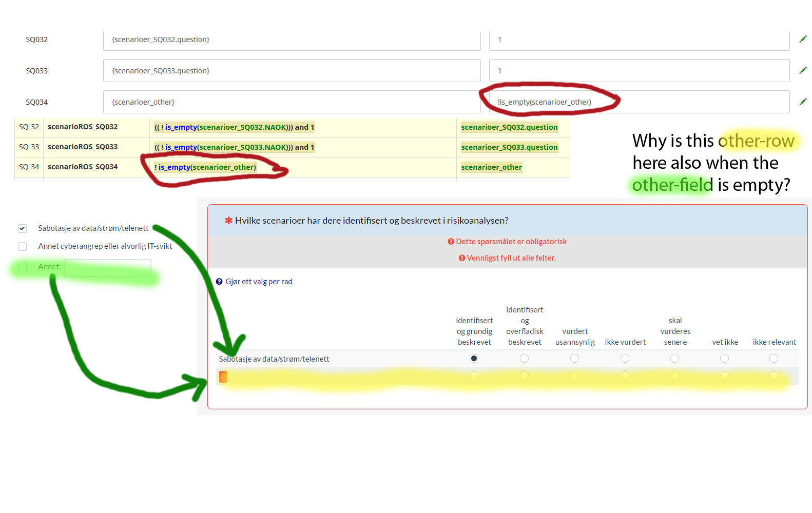This screenshot has width=812, height=513.
Task: Click the edit pencil icon for SQ032
Action: (803, 39)
